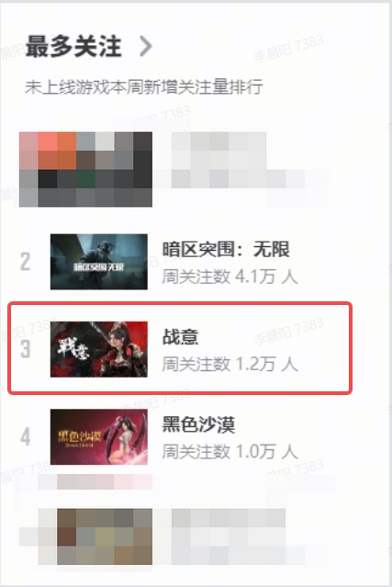Screen dimensions: 392x587
Task: Select the 暗区突围:无限 title text
Action: pos(226,249)
